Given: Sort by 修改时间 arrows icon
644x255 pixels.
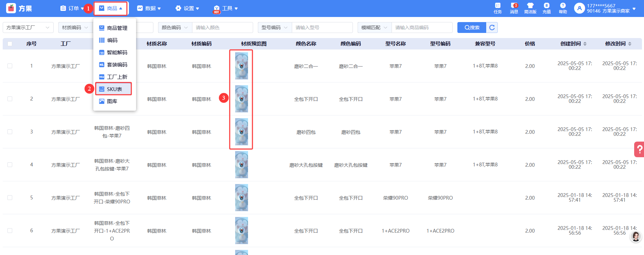Looking at the screenshot, I should [x=630, y=44].
